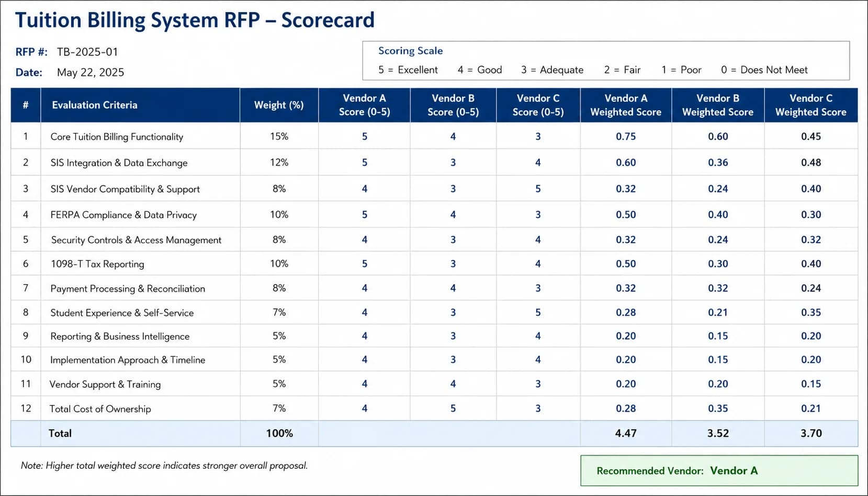
Task: Click Vendor C total weighted score 3.70
Action: pos(811,433)
